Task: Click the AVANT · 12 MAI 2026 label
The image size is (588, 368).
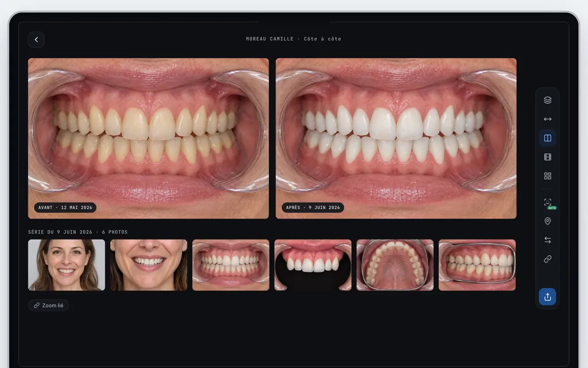Action: (x=65, y=207)
